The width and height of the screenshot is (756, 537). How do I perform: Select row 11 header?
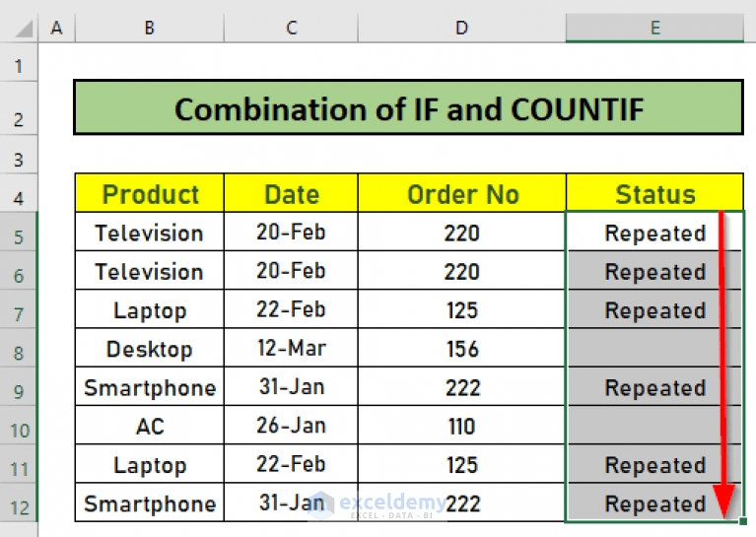19,463
